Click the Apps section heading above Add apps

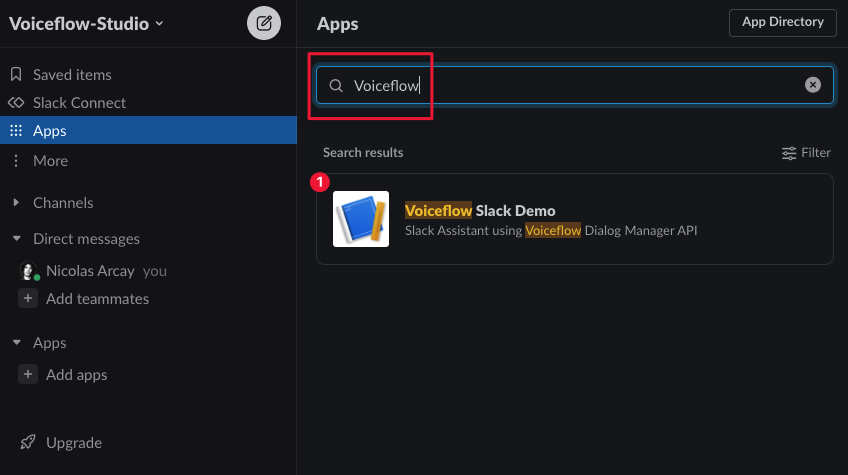pos(50,343)
